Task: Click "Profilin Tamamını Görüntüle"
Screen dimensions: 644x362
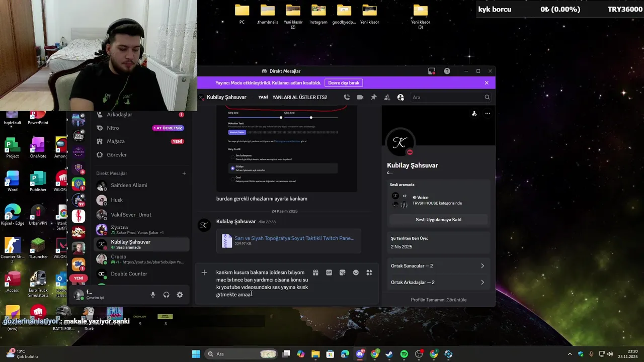Action: tap(438, 300)
